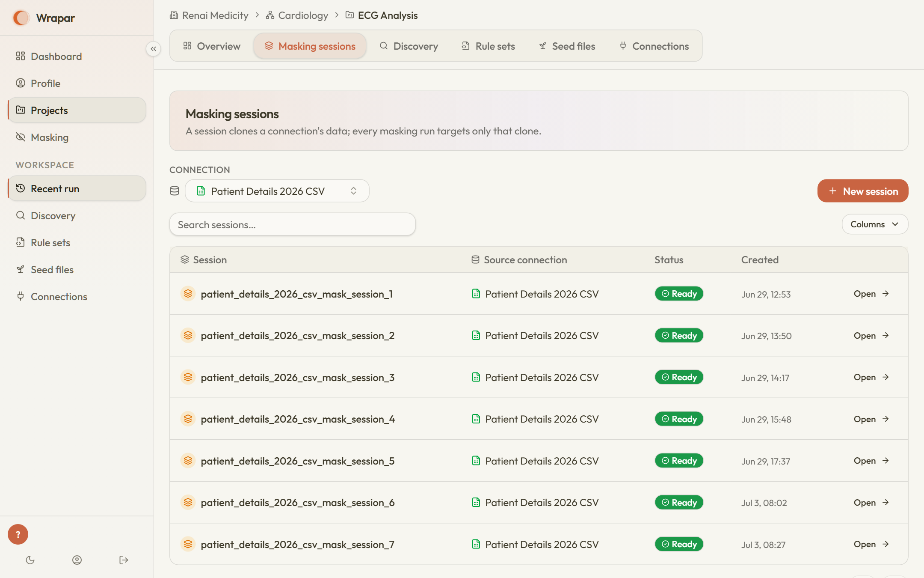Select Projects in the sidebar
The width and height of the screenshot is (924, 578).
coord(77,110)
